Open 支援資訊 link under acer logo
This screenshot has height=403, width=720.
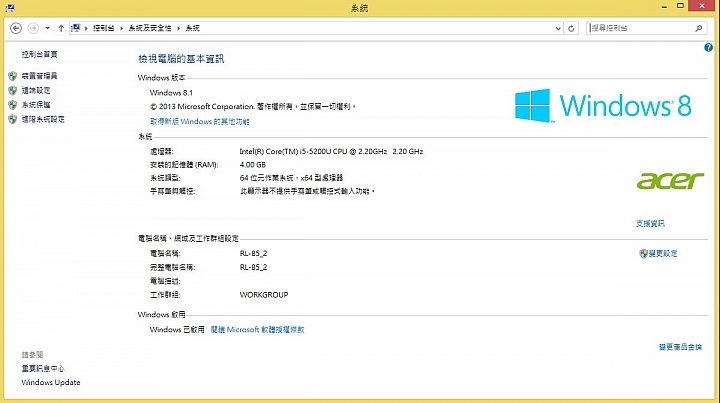(x=650, y=224)
